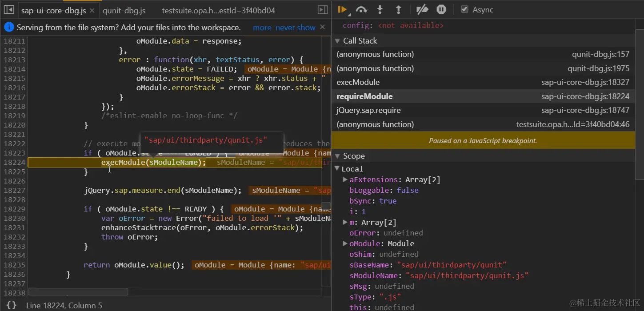Screen dimensions: 644x311
Task: Collapse the Call Stack section
Action: coord(337,41)
